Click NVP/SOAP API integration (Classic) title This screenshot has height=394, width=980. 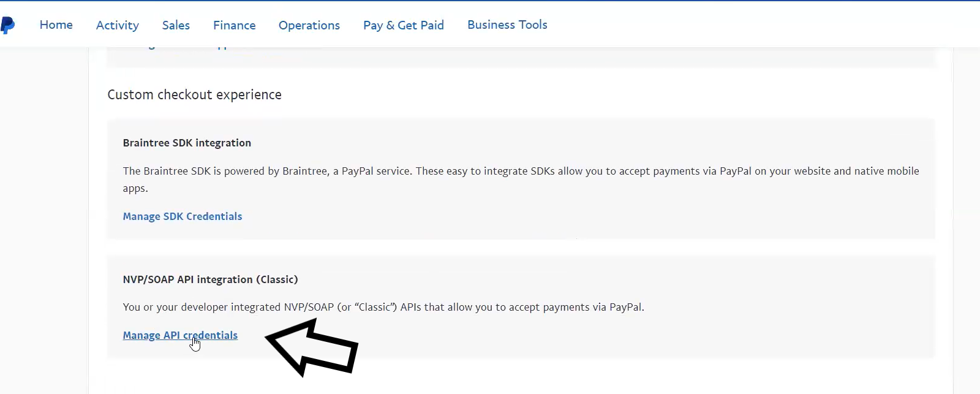(210, 279)
